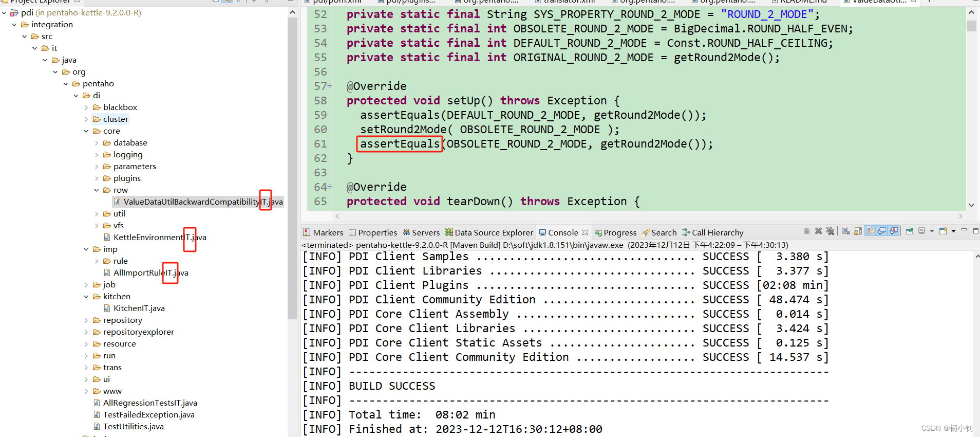Viewport: 980px width, 437px height.
Task: Select the parameters folder
Action: [x=135, y=167]
